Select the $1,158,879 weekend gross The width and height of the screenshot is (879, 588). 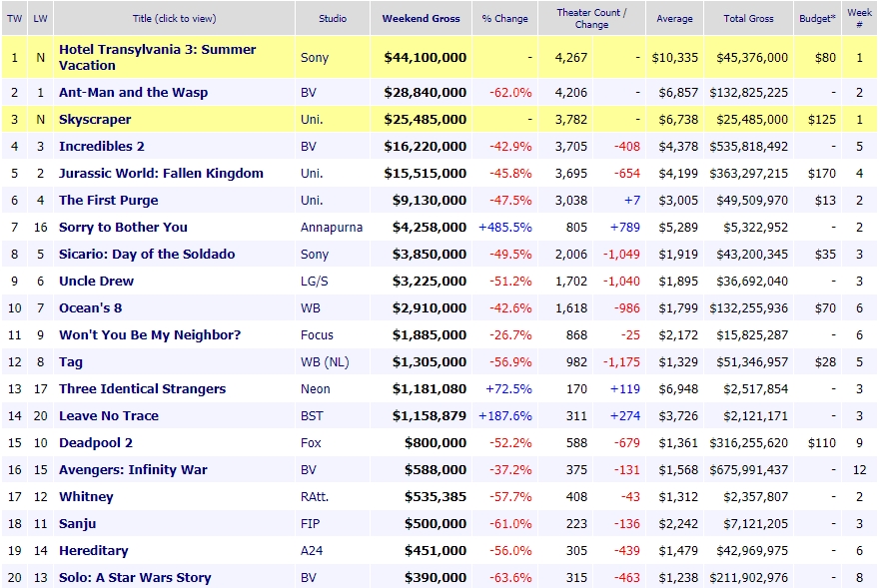point(430,416)
